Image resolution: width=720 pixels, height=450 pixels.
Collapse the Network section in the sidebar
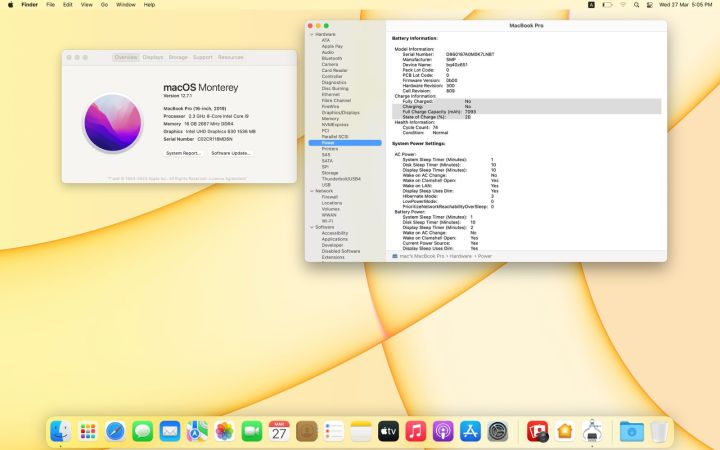tap(312, 191)
